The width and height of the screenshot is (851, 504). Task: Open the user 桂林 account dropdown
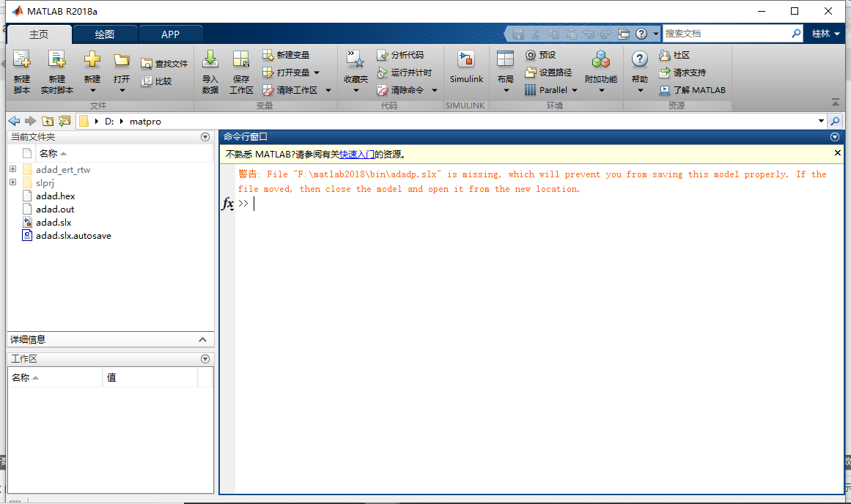point(826,34)
